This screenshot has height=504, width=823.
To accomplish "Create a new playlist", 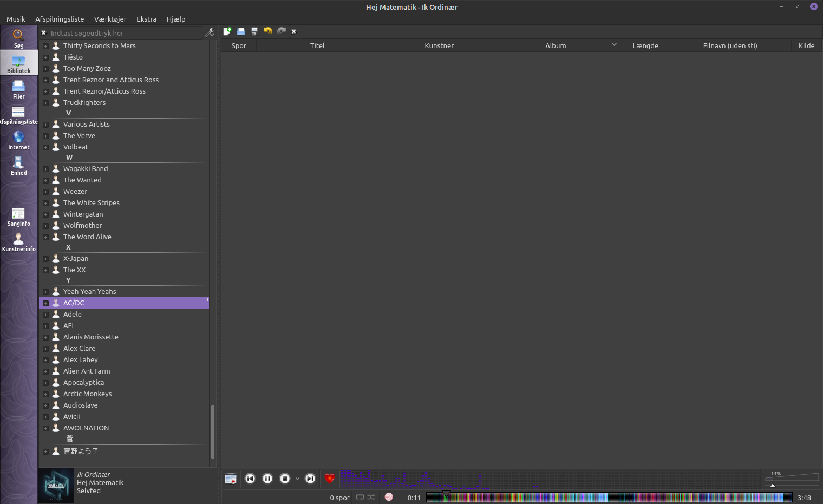I will click(x=227, y=31).
